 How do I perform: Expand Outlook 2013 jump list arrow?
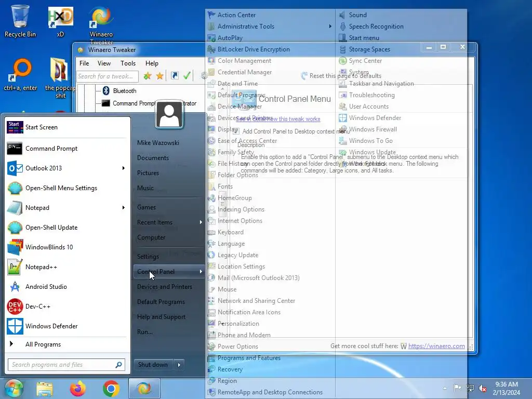point(124,168)
